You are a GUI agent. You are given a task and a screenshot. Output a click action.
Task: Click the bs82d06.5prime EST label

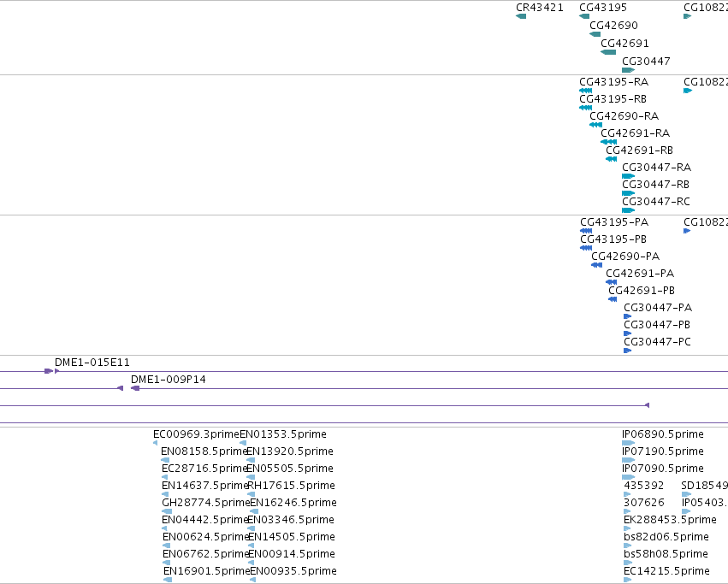[x=666, y=537]
